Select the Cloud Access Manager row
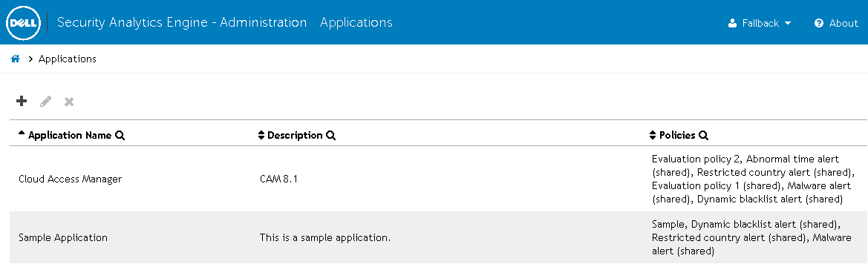 pyautogui.click(x=438, y=179)
